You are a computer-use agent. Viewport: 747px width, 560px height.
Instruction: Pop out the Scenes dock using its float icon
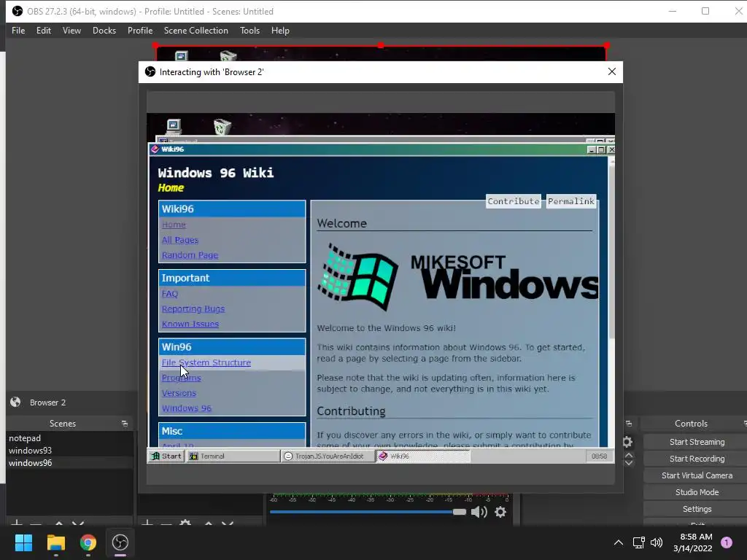[x=125, y=424]
